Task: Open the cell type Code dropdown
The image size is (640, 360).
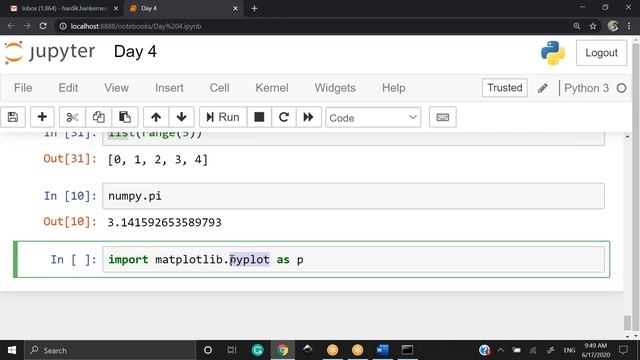Action: (x=373, y=118)
